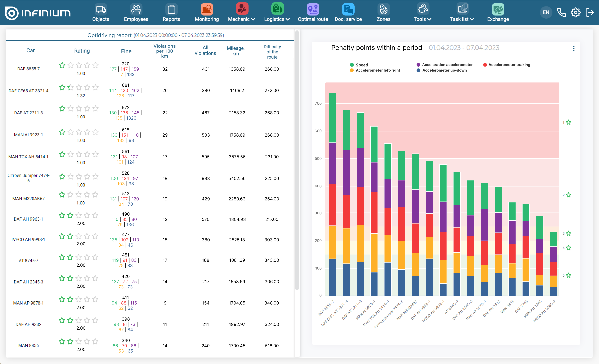Viewport: 599px width, 364px height.
Task: Go to the Reports menu label
Action: click(171, 19)
